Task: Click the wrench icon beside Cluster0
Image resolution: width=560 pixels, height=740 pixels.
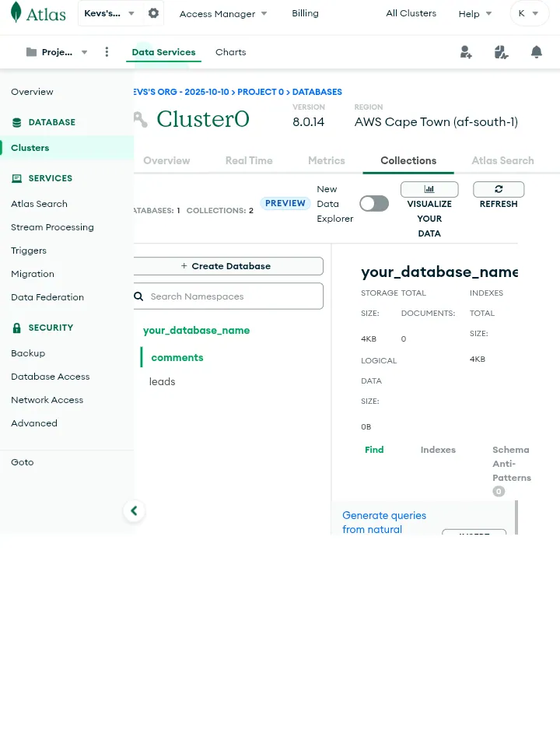Action: click(141, 120)
